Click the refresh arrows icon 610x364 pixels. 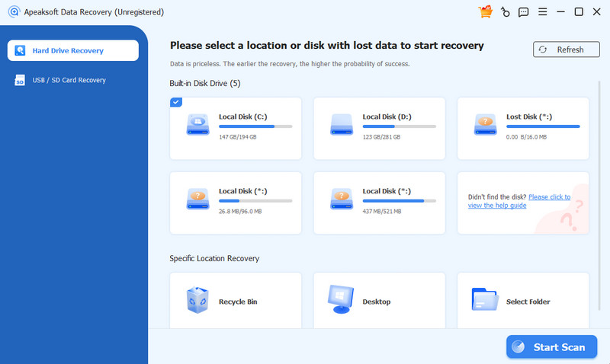pyautogui.click(x=543, y=49)
